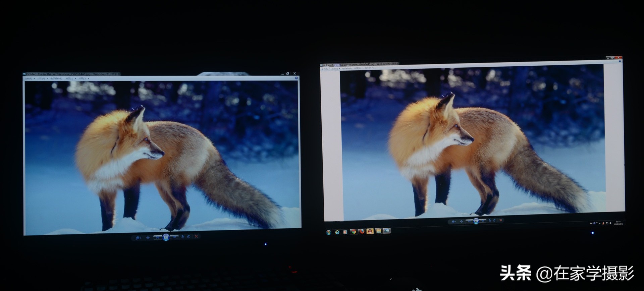644x291 pixels.
Task: Switch to Google Chrome on taskbar
Action: coord(353,232)
